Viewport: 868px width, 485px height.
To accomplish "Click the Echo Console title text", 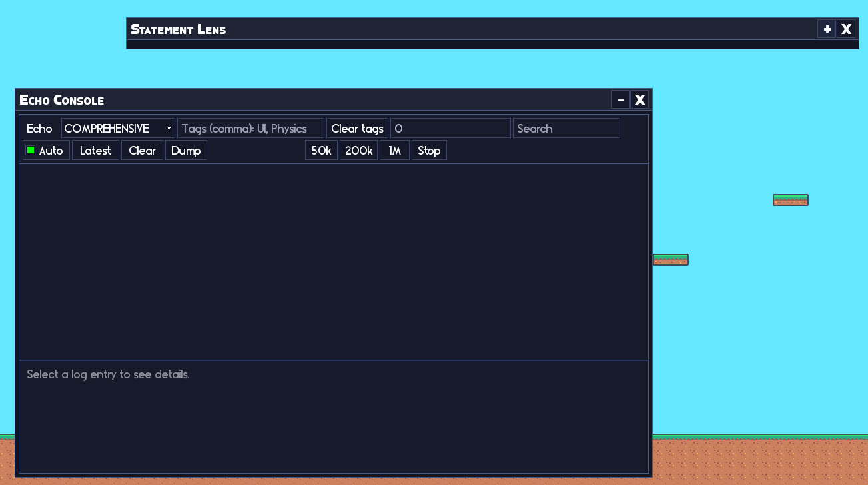I will pyautogui.click(x=62, y=100).
